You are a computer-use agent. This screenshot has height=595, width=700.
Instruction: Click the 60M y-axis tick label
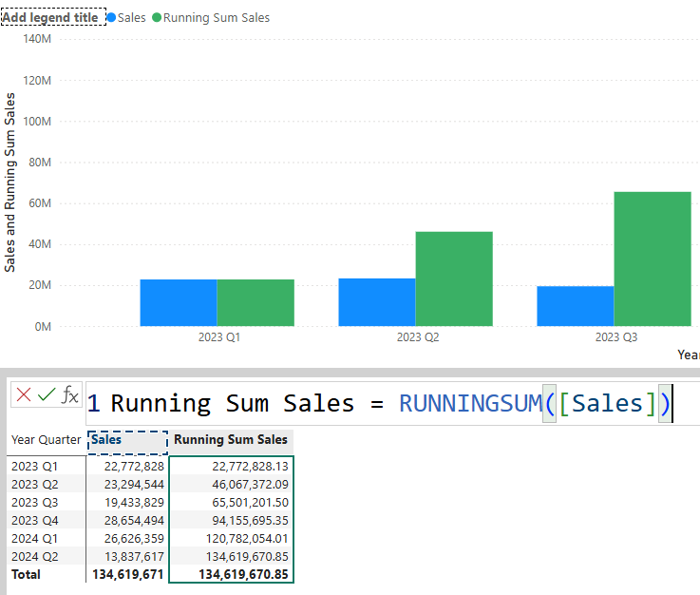coord(40,203)
